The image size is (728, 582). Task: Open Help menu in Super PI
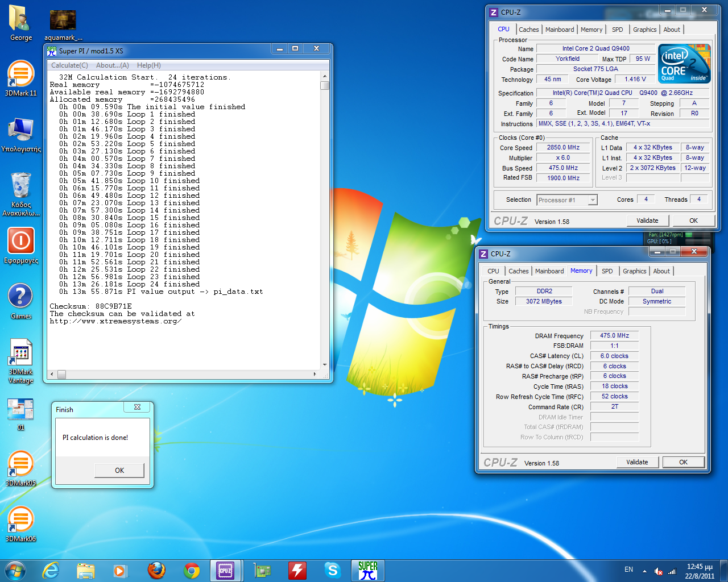149,65
